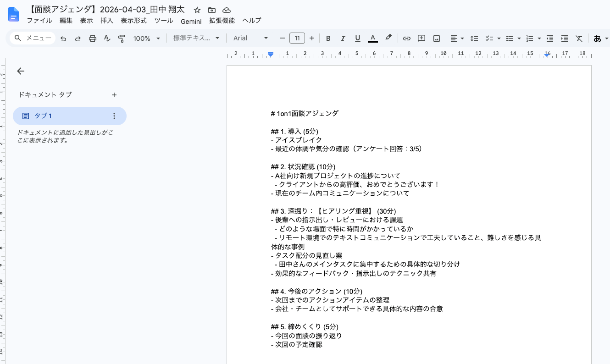Star this document

[197, 10]
